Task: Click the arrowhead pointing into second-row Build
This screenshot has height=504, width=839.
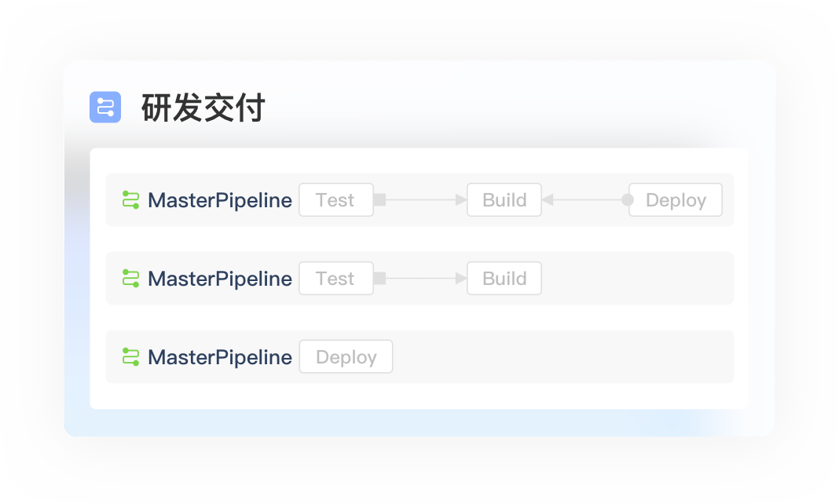Action: (460, 279)
